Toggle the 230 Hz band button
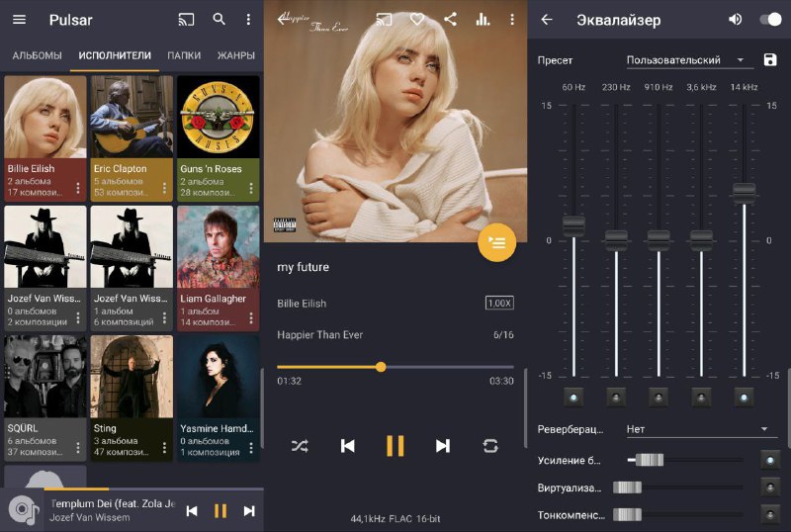Image resolution: width=791 pixels, height=532 pixels. click(x=616, y=398)
